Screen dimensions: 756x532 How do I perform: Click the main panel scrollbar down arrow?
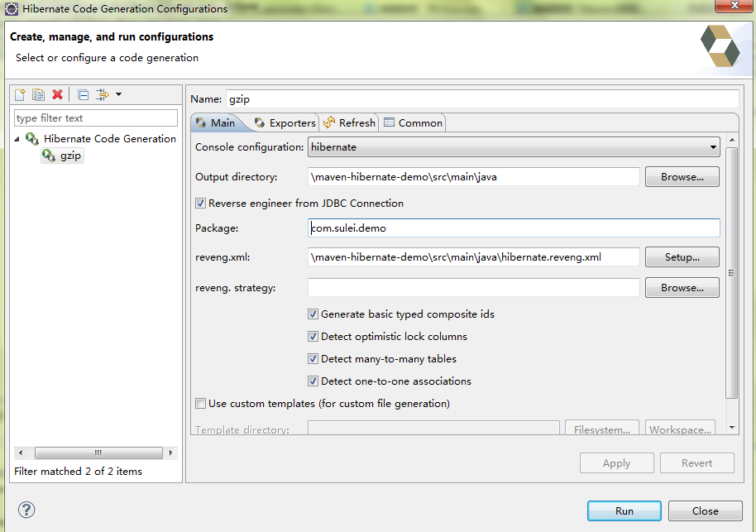pos(732,427)
